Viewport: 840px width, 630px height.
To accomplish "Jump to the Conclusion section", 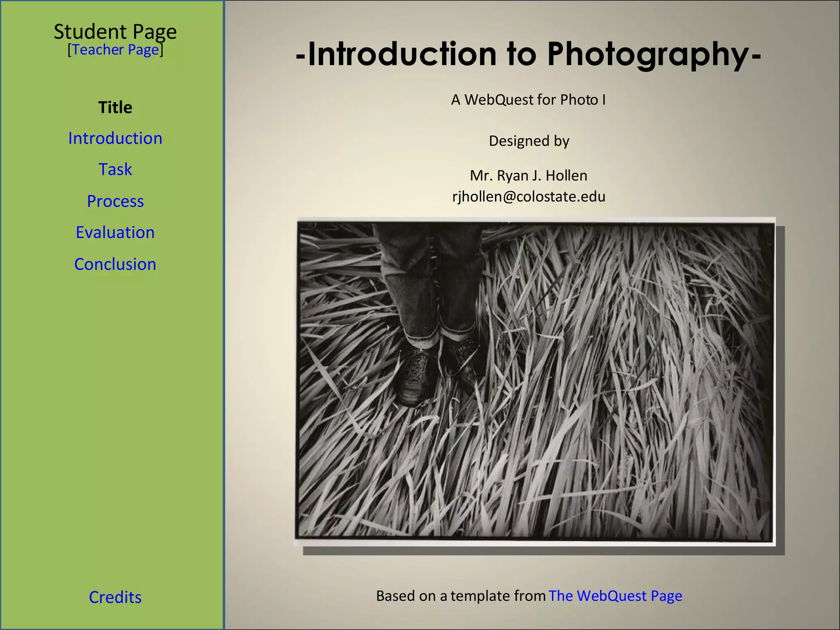I will tap(115, 264).
